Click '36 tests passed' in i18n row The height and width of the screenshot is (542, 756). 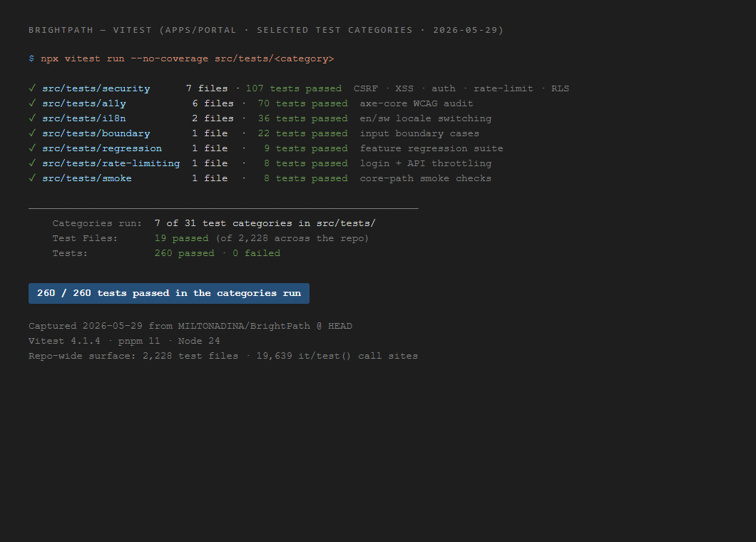tap(303, 118)
